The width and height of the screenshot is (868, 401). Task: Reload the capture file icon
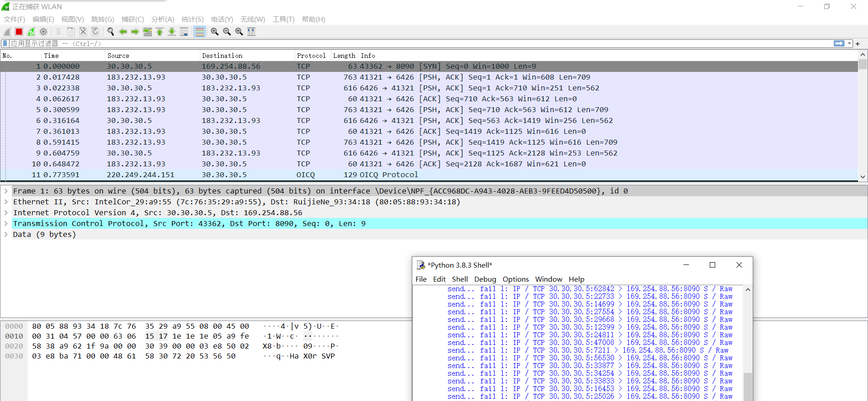pos(95,32)
